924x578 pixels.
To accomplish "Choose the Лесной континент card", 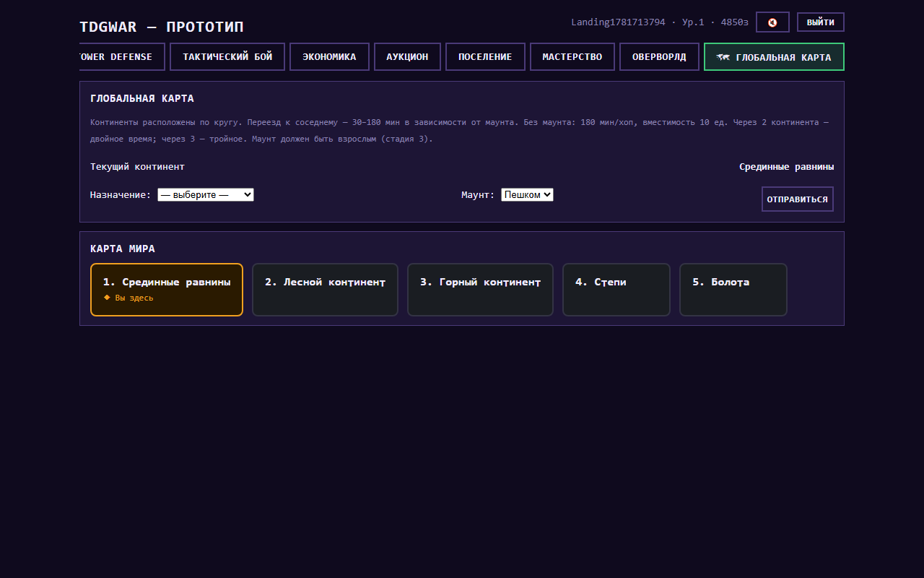I will (325, 290).
